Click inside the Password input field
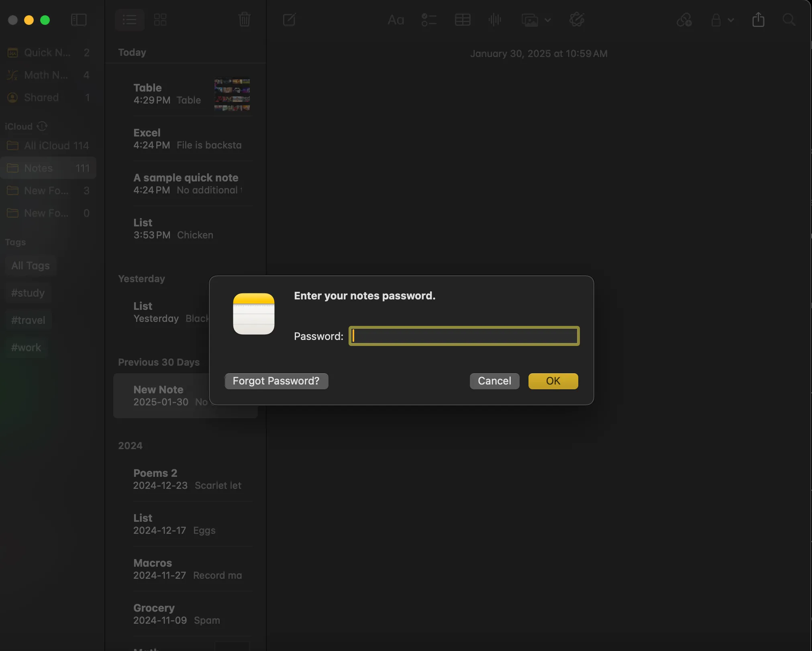Viewport: 812px width, 651px height. (x=463, y=336)
